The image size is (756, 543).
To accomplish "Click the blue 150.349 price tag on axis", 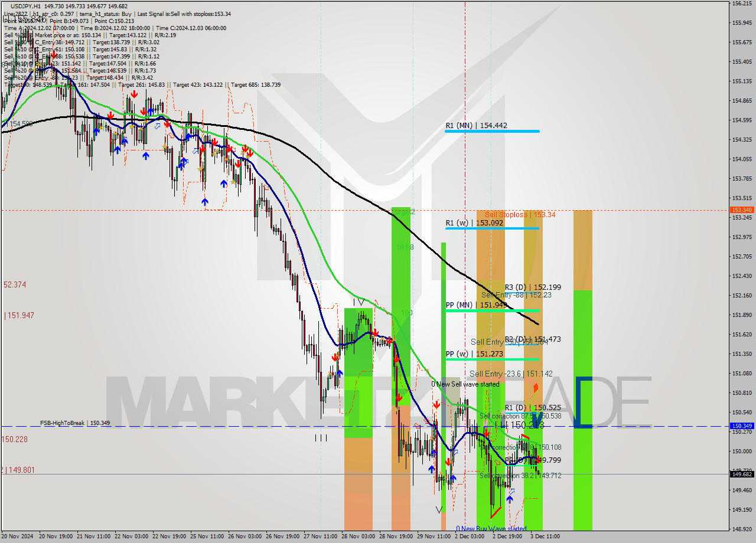I will coord(742,426).
